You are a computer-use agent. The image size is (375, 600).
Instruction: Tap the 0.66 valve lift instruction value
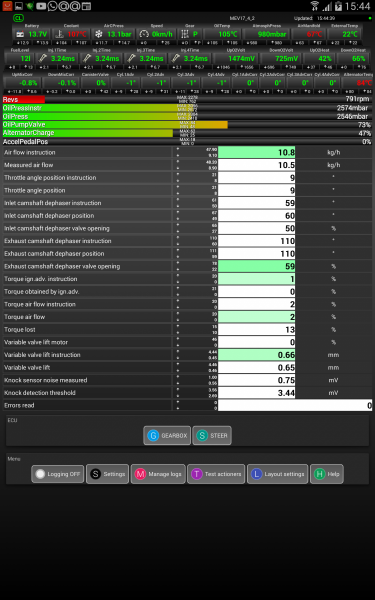coord(256,355)
